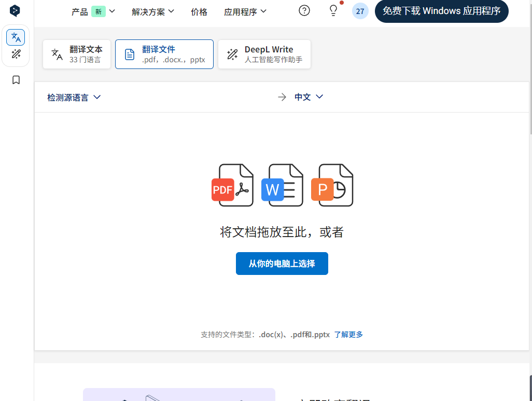Click 免费下载 Windows 应用程序 button
Viewport: 532px width, 401px height.
[x=441, y=11]
